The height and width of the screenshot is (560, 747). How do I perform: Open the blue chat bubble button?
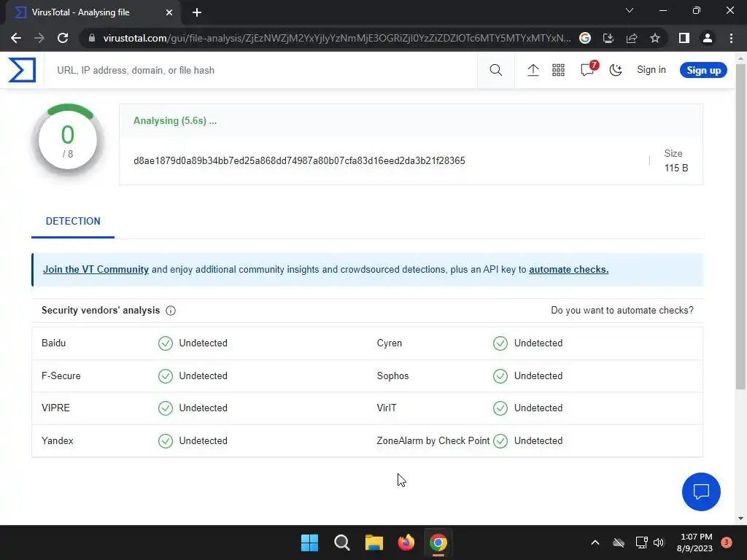[701, 491]
